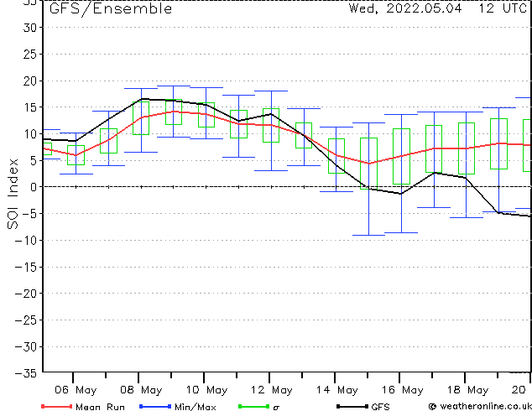
Task: Click the 'Mean Run' legend label
Action: click(100, 407)
